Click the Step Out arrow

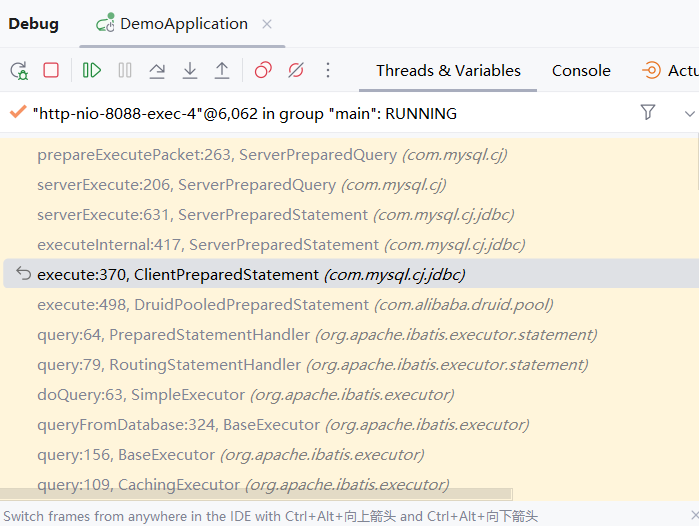coord(222,70)
